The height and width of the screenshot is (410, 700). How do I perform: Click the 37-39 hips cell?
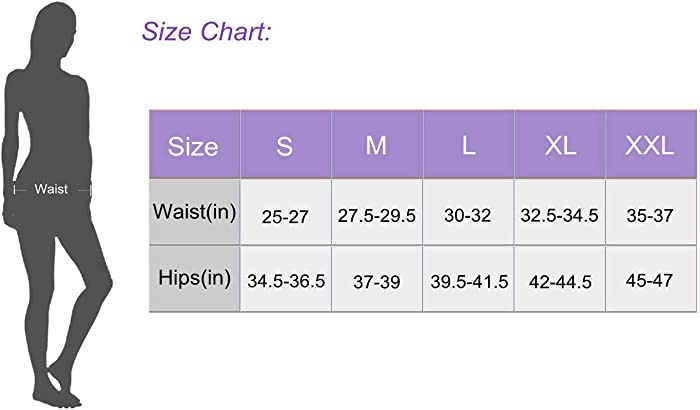coord(377,278)
